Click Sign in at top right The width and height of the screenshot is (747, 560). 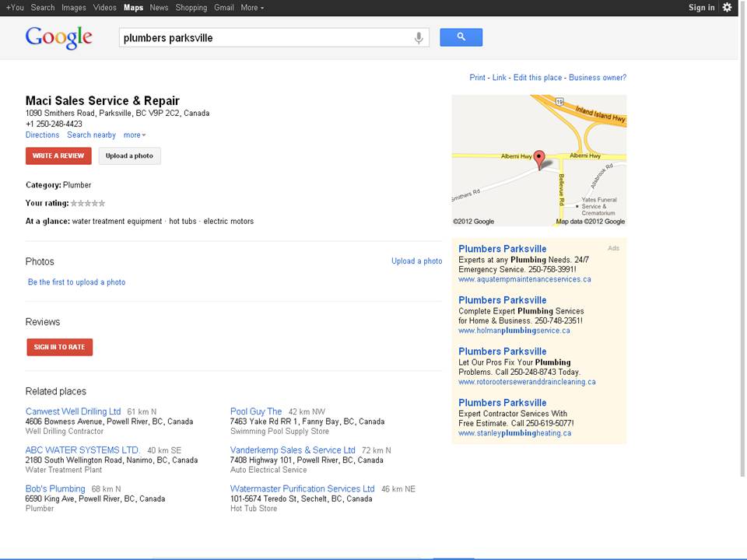pyautogui.click(x=701, y=8)
